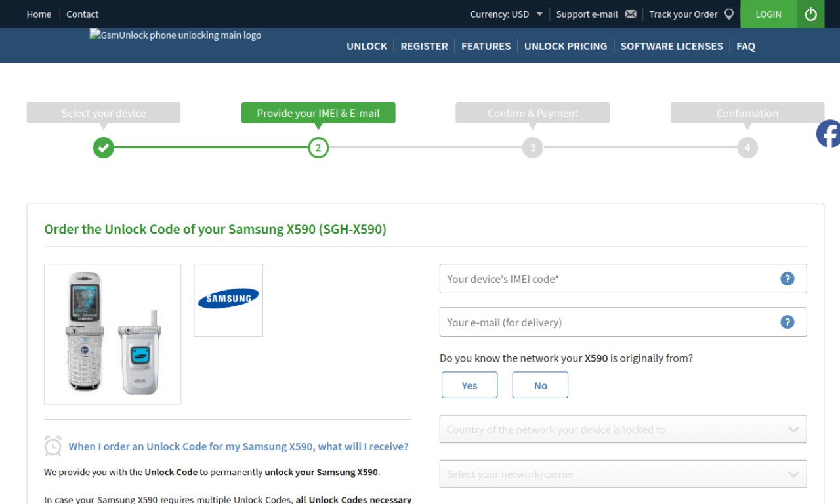This screenshot has width=840, height=504.
Task: Click the 'Order the Unlock Code' page heading
Action: point(215,229)
